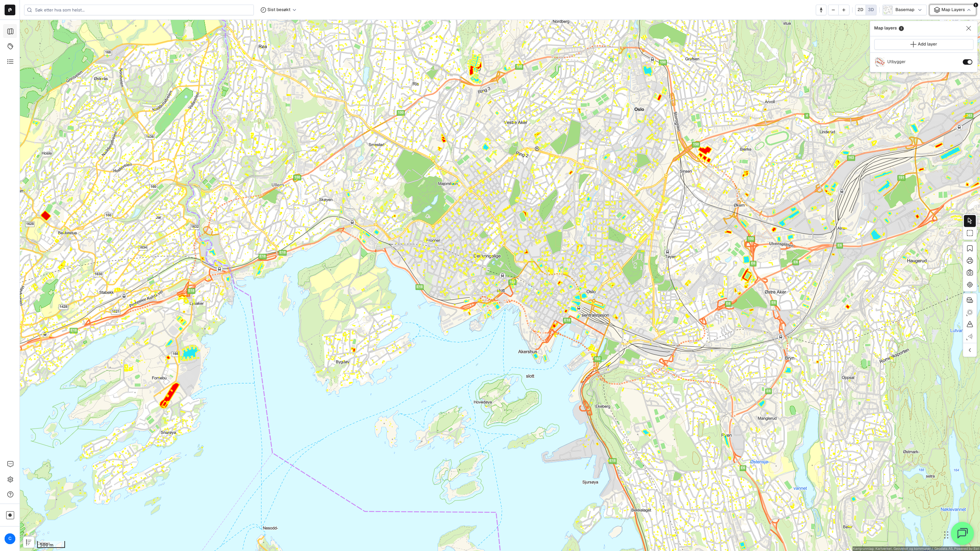Click the Stabekk label on the map

point(106,292)
